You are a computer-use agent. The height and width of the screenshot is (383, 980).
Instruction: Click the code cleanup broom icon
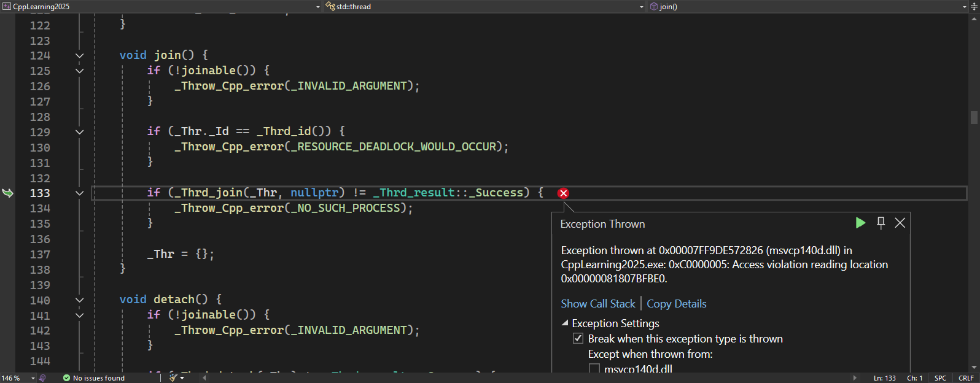point(174,377)
